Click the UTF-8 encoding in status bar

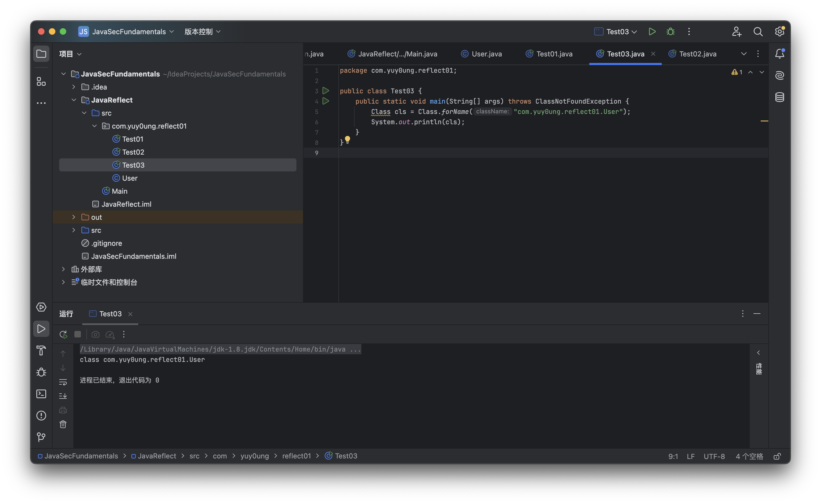(714, 456)
